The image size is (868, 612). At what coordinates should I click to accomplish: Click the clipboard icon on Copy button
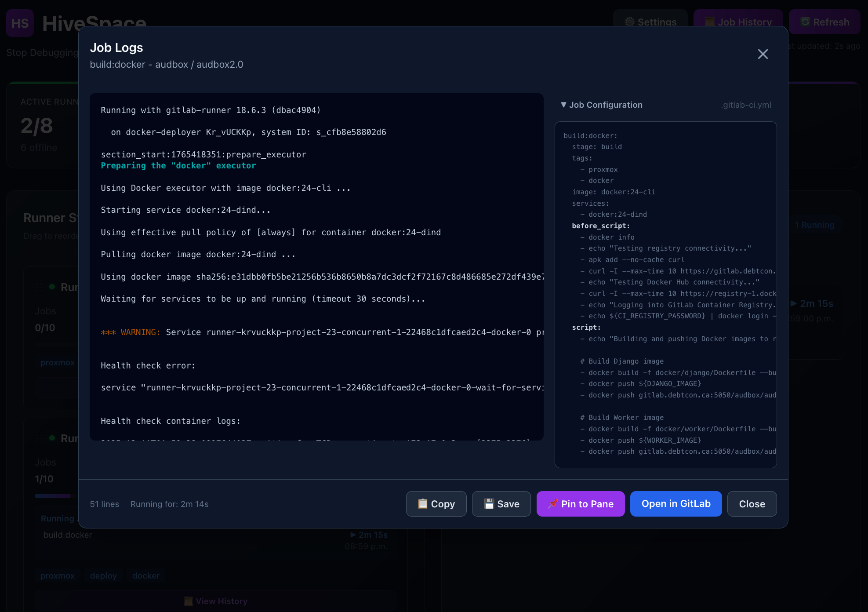coord(422,504)
